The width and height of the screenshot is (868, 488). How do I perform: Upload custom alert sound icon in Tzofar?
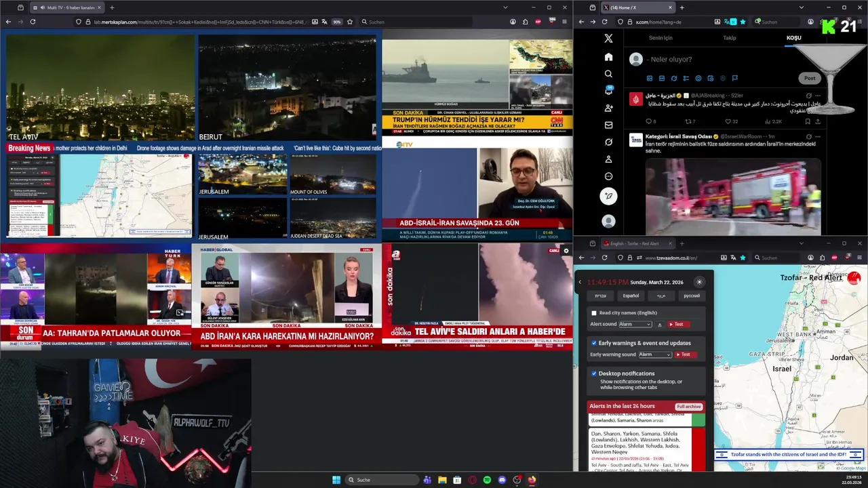coord(660,325)
